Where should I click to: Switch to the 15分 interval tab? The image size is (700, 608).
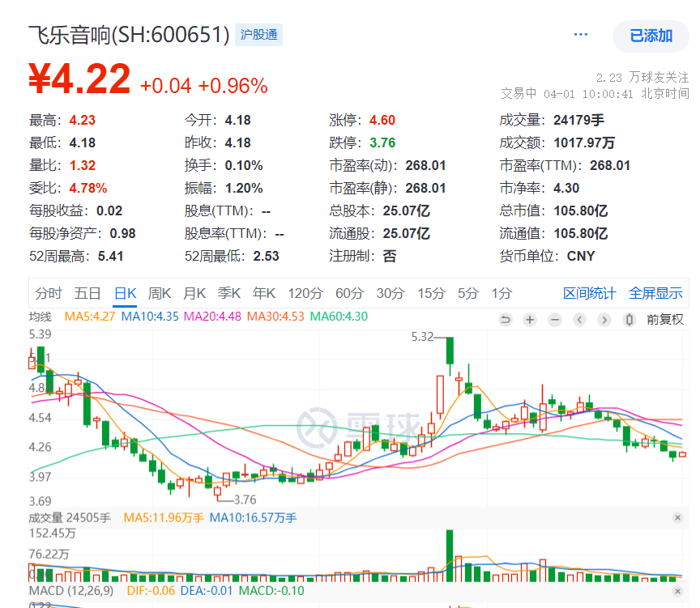coord(431,293)
